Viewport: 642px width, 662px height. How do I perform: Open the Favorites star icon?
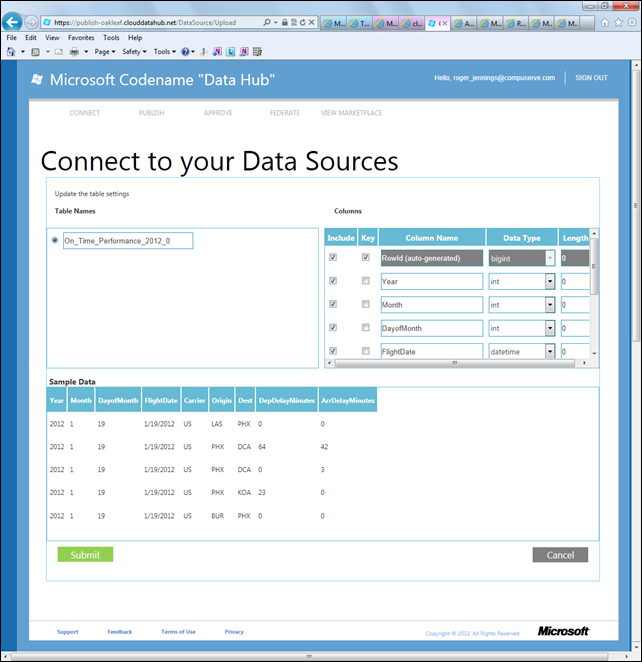coord(618,22)
